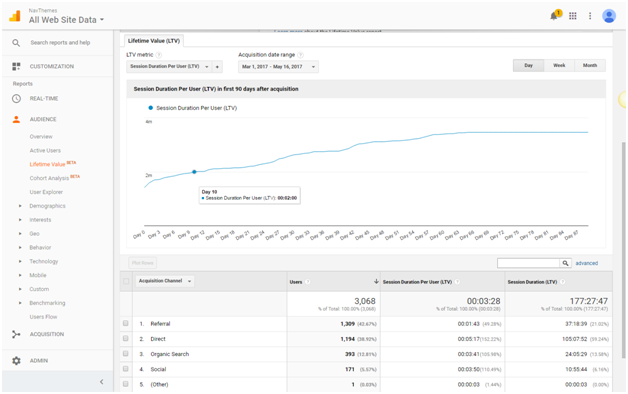This screenshot has width=628, height=394.
Task: Open the Social channel link
Action: [x=158, y=369]
